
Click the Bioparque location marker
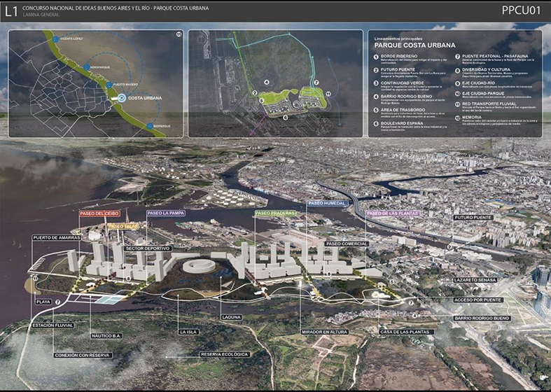tap(150, 126)
